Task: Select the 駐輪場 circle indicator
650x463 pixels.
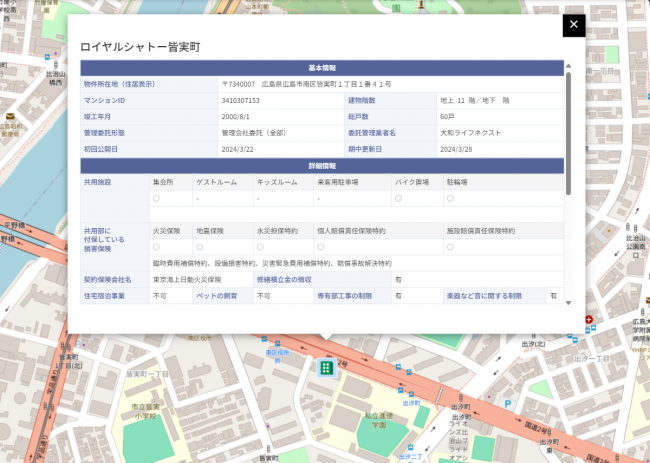Action: (x=450, y=199)
